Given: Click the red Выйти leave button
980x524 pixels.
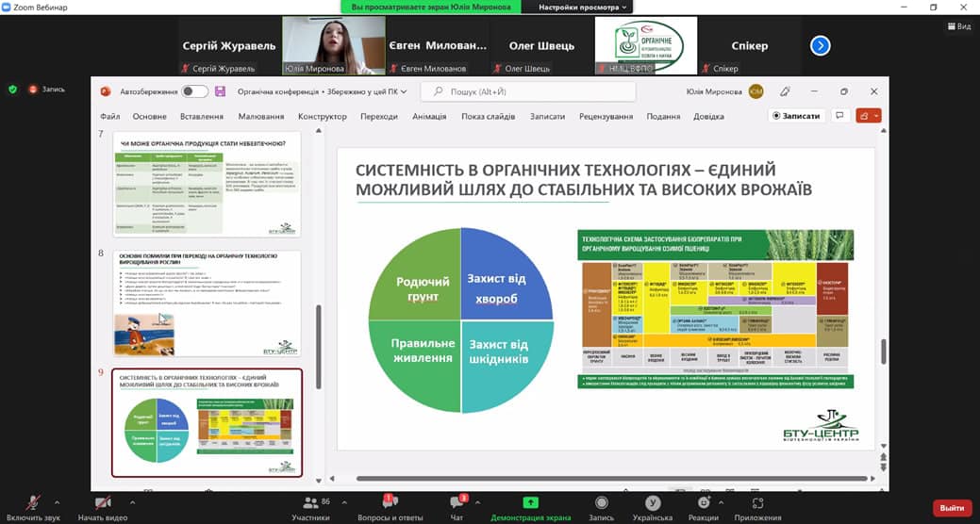Looking at the screenshot, I should coord(951,508).
